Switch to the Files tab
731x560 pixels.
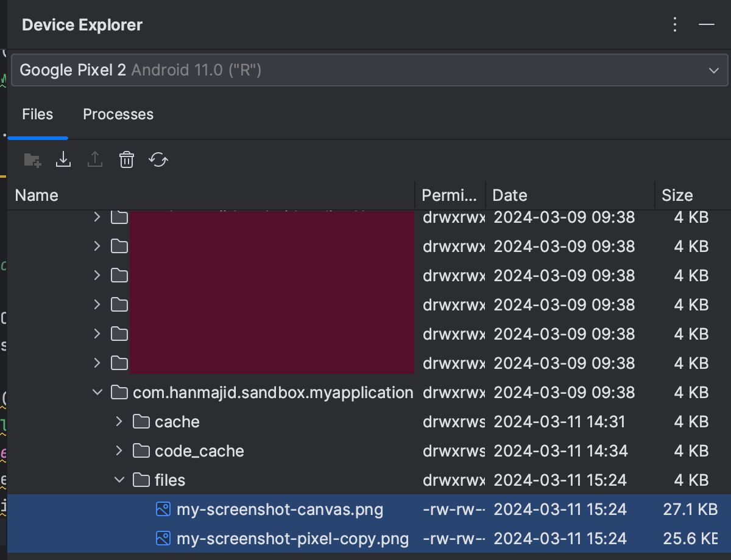coord(38,114)
